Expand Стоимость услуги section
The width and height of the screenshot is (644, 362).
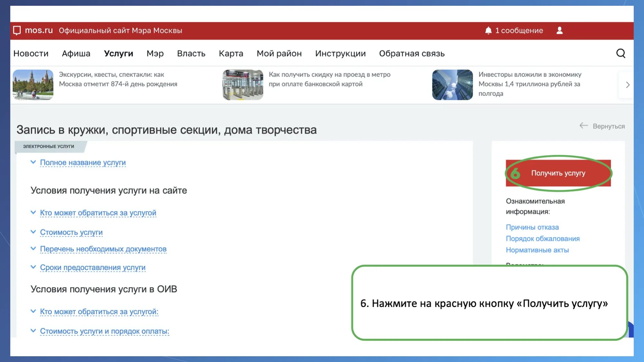[71, 232]
